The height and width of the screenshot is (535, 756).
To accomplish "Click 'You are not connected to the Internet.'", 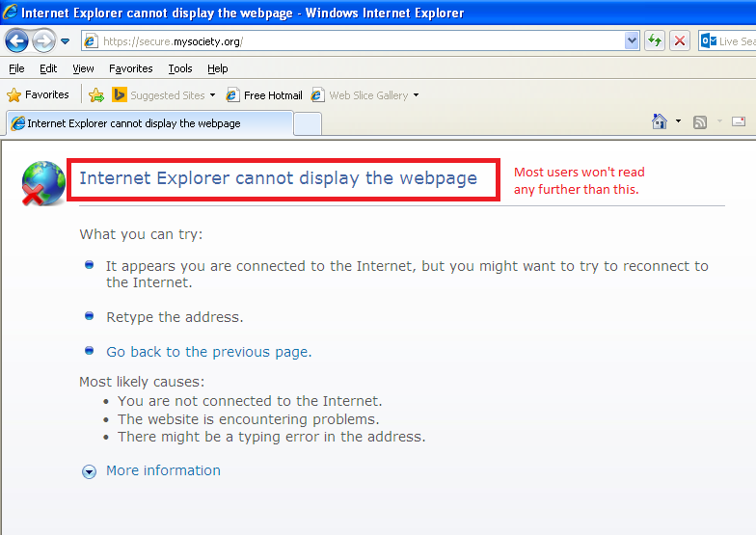I will coord(250,401).
